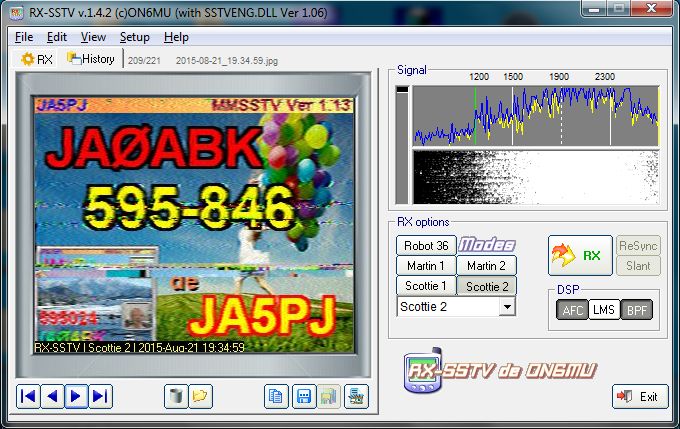Click the 209/221 image counter

click(x=144, y=61)
